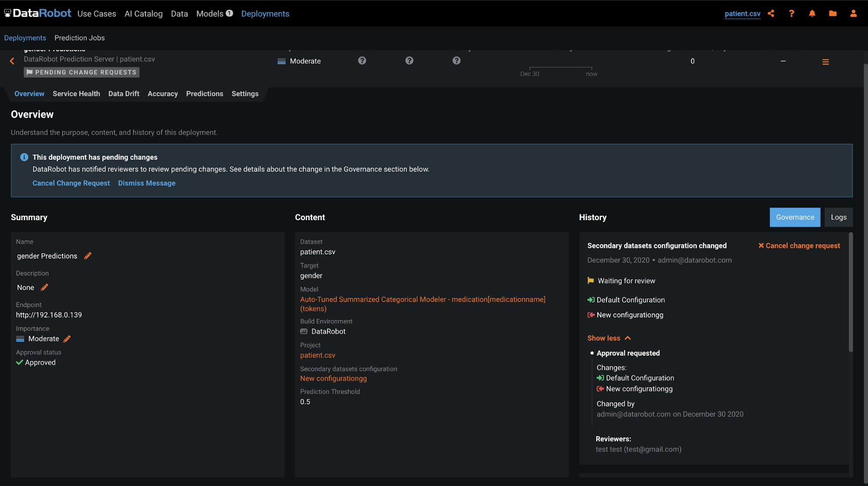Open the notifications bell

pos(812,13)
